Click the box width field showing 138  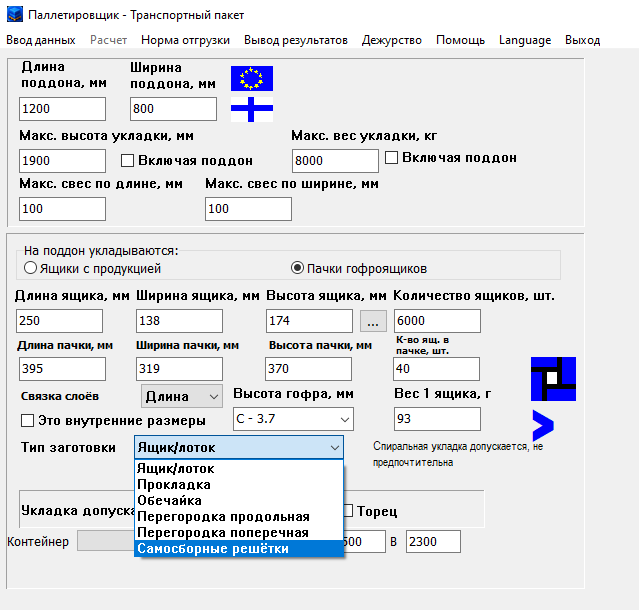click(x=179, y=321)
